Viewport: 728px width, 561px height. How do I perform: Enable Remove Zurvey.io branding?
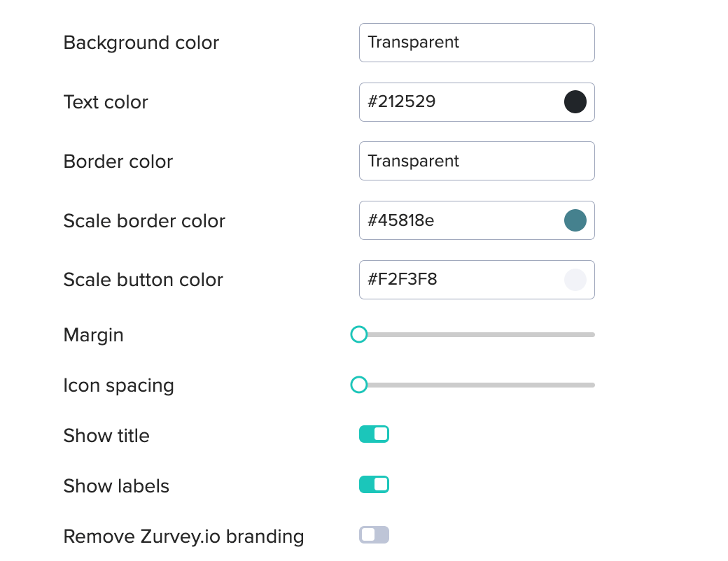point(374,534)
